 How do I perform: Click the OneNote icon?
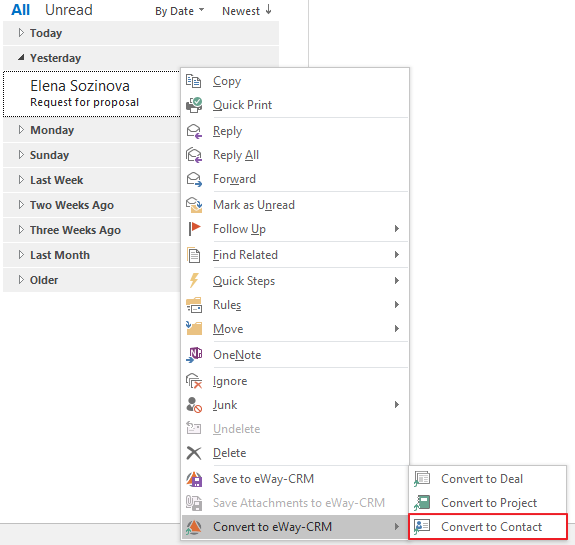click(194, 355)
